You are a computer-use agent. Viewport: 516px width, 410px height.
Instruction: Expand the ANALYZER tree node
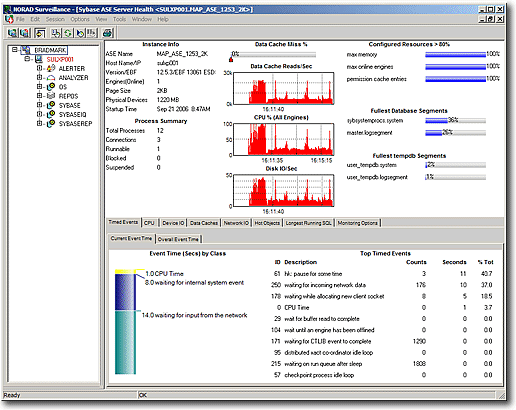(x=39, y=77)
